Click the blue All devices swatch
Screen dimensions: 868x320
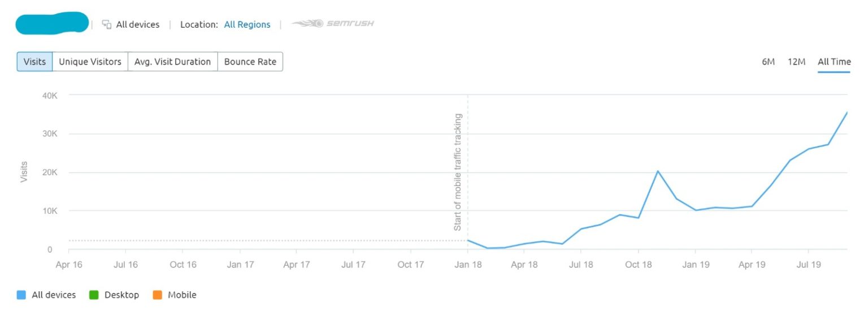21,295
